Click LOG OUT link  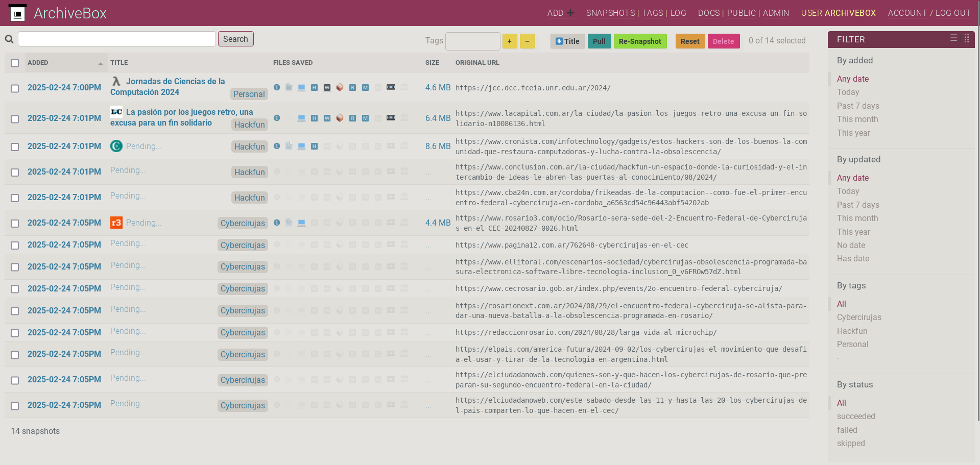tap(953, 13)
